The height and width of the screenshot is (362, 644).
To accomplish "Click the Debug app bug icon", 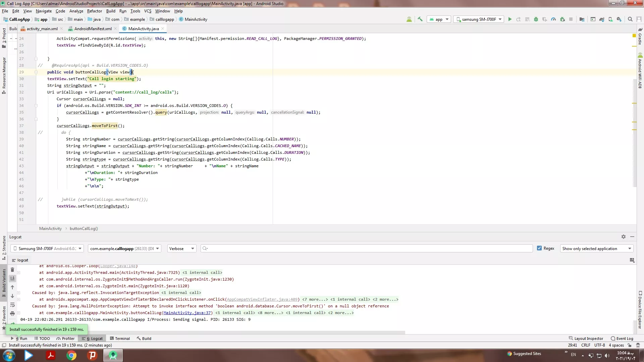I will [x=536, y=19].
